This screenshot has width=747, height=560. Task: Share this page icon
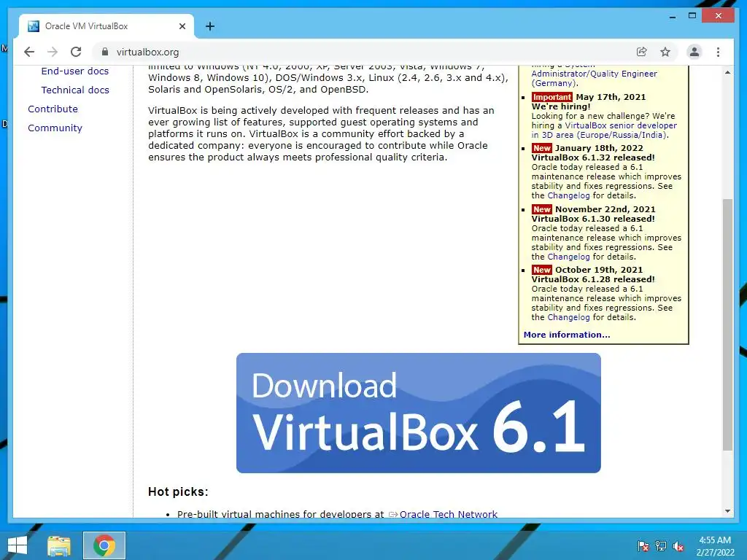pos(642,52)
